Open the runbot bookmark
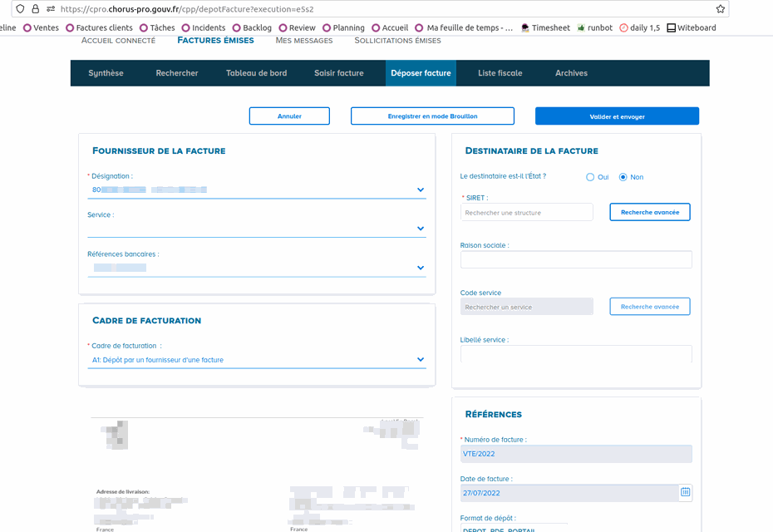 pos(593,27)
